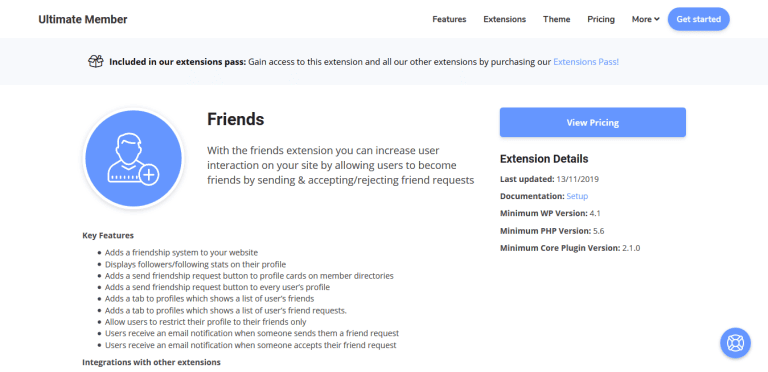Click the gift box icon in banner
768x372 pixels.
96,62
